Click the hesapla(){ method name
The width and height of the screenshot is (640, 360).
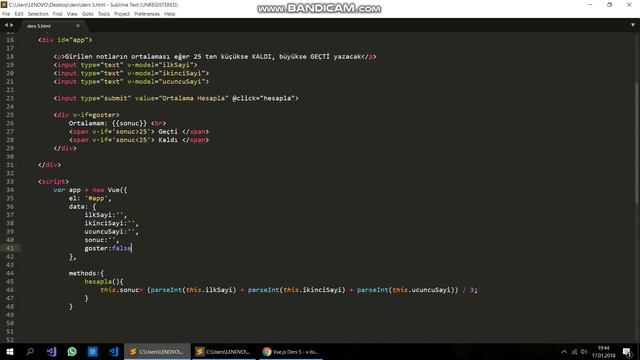tap(104, 282)
